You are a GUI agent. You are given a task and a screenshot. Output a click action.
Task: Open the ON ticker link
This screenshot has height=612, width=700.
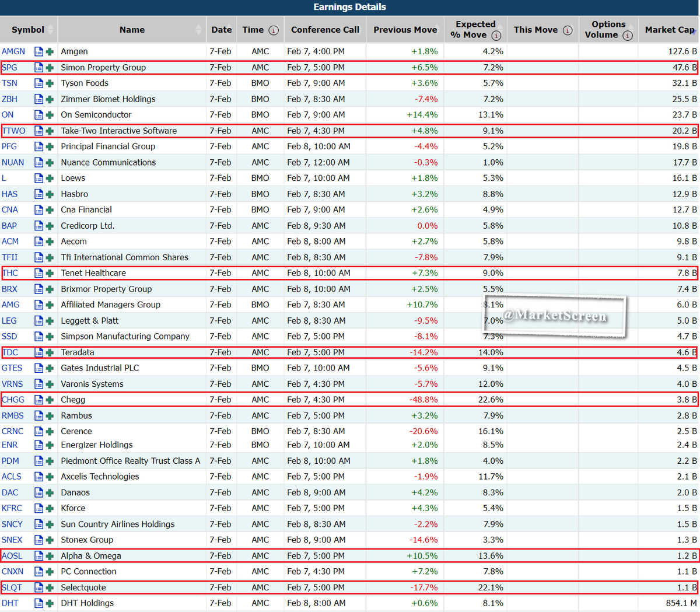[x=8, y=115]
